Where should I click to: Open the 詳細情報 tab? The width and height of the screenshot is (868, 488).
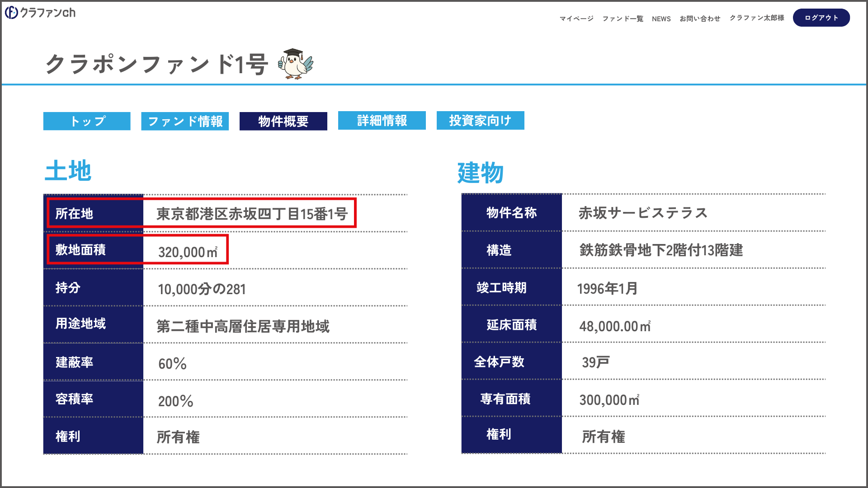coord(382,121)
